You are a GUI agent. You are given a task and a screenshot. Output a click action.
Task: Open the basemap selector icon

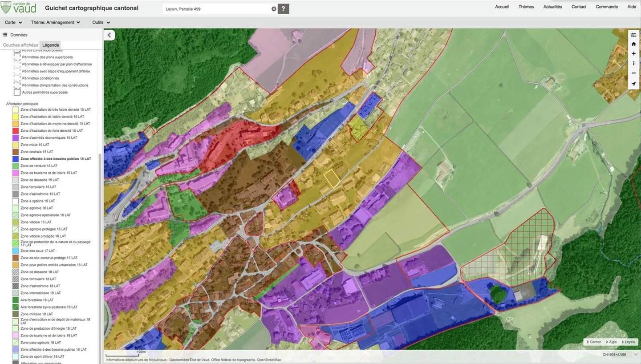633,34
